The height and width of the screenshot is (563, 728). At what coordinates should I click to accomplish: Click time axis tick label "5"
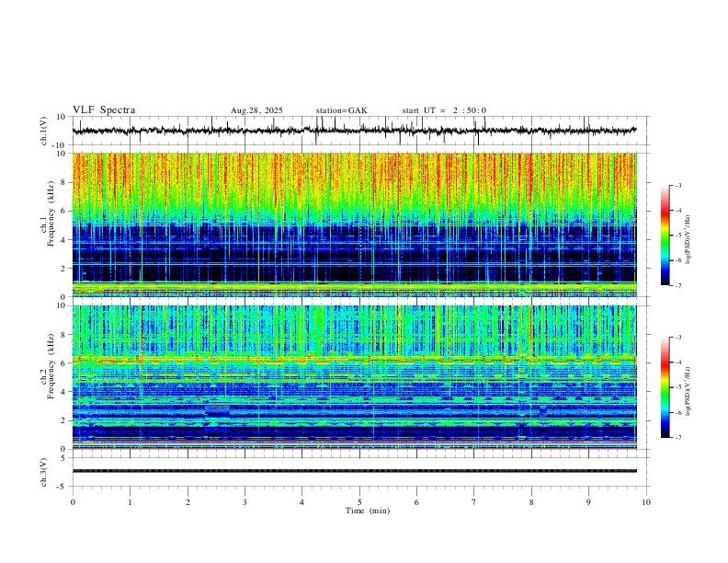pos(359,502)
